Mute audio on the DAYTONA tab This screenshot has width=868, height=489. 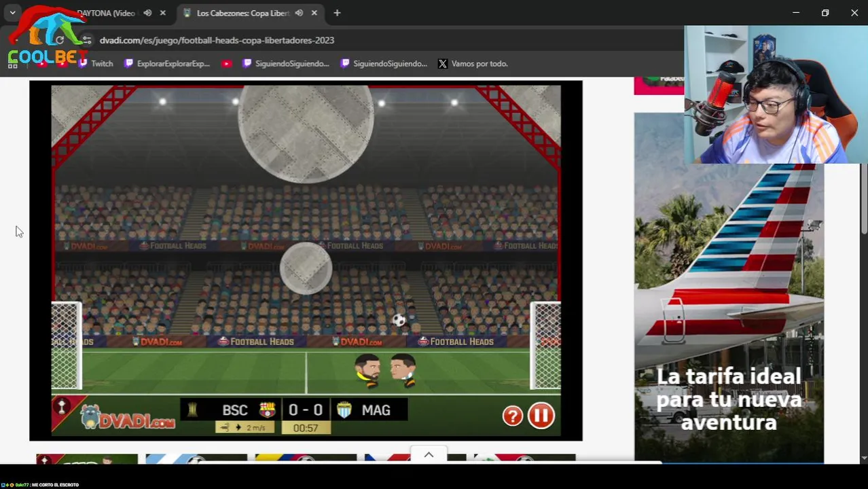[x=147, y=13]
